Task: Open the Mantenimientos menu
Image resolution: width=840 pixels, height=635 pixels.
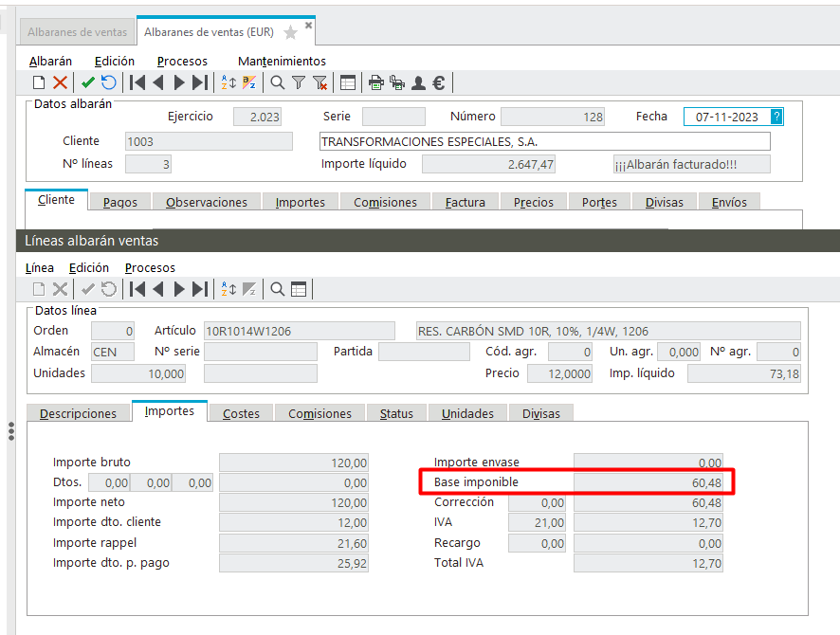Action: tap(282, 61)
